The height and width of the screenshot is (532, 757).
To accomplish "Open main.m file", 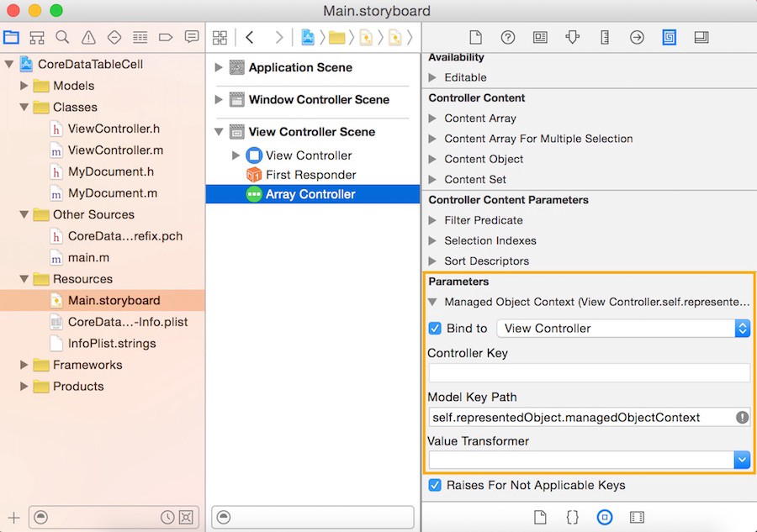I will pyautogui.click(x=88, y=257).
